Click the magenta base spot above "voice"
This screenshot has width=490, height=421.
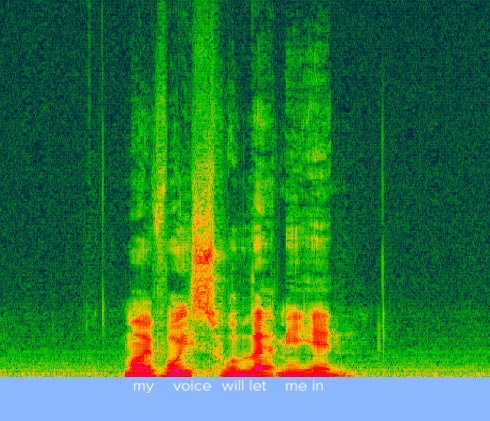[178, 369]
